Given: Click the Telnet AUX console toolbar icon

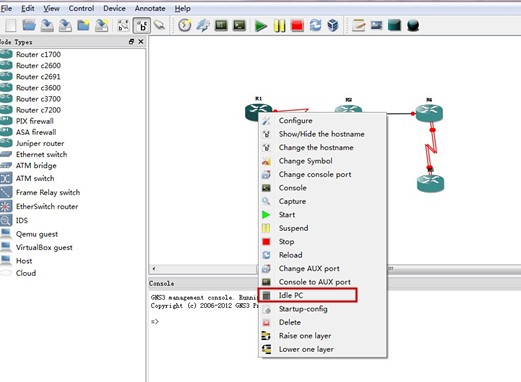Looking at the screenshot, I should pyautogui.click(x=221, y=25).
